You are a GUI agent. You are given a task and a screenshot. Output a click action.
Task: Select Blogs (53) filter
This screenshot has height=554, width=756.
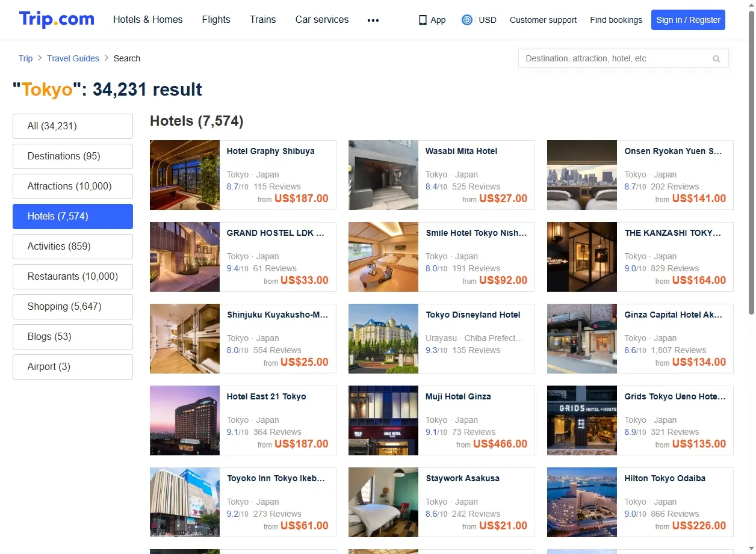73,337
